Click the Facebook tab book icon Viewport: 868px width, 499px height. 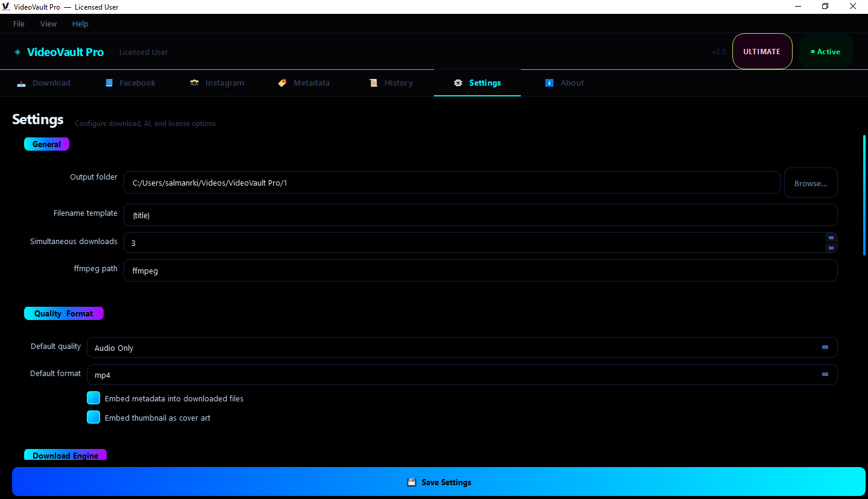[x=109, y=83]
